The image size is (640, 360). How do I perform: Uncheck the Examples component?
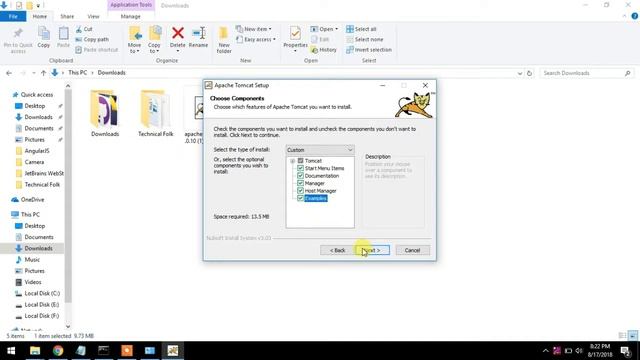click(x=300, y=198)
